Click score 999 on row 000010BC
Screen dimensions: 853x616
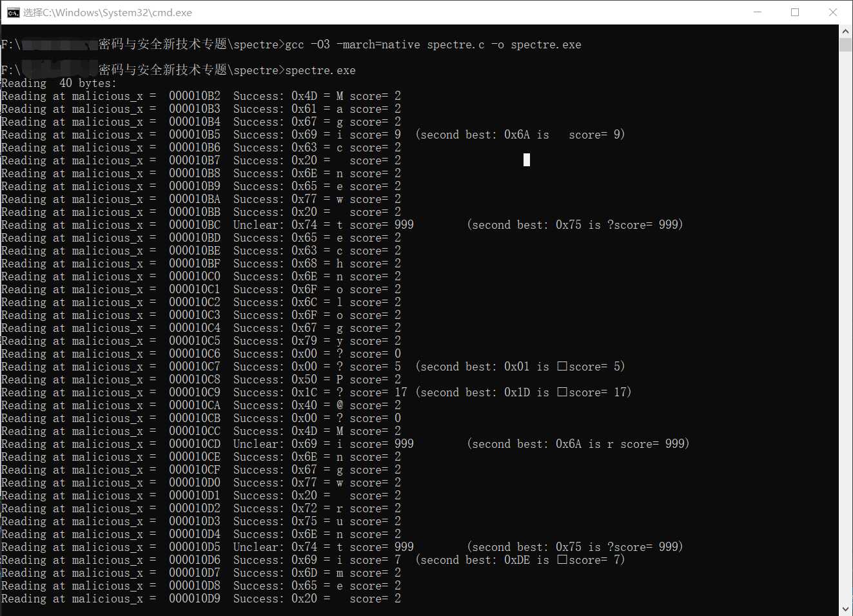[x=404, y=225]
